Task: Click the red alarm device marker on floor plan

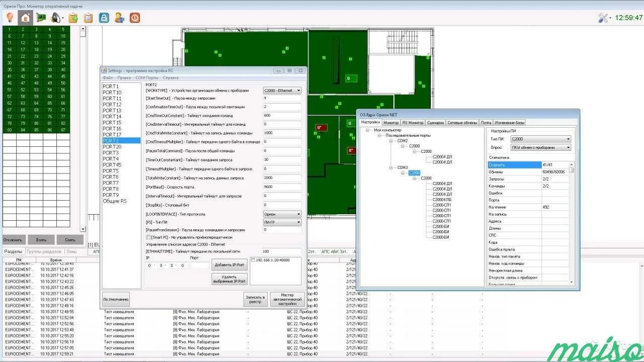Action: 321,128
